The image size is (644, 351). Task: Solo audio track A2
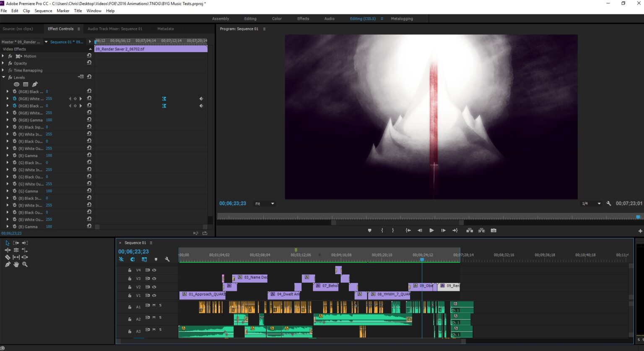[x=160, y=317]
